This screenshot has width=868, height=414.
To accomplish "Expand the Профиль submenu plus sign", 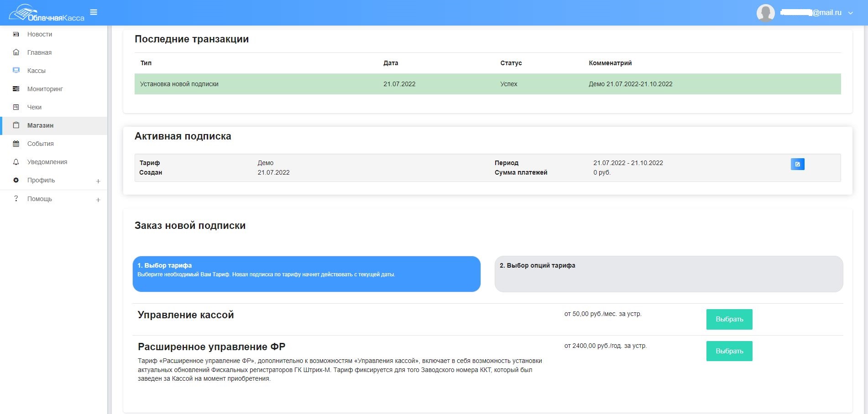I will (x=98, y=181).
